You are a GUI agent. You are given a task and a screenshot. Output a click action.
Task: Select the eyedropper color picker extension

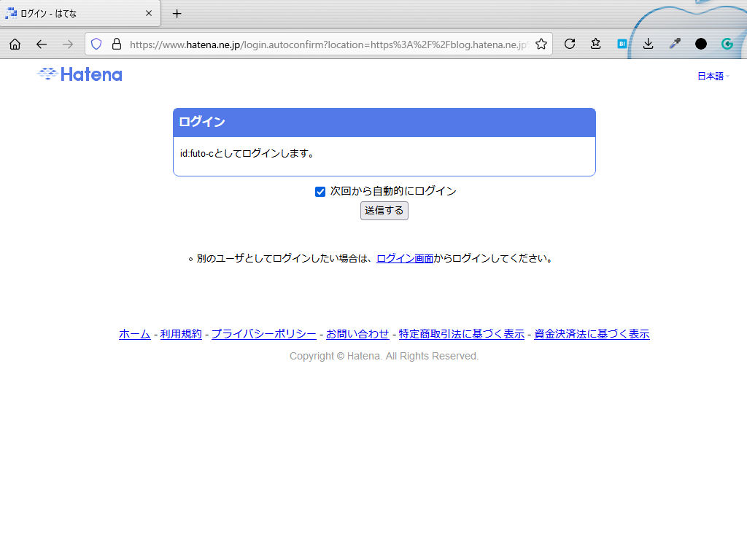point(675,44)
